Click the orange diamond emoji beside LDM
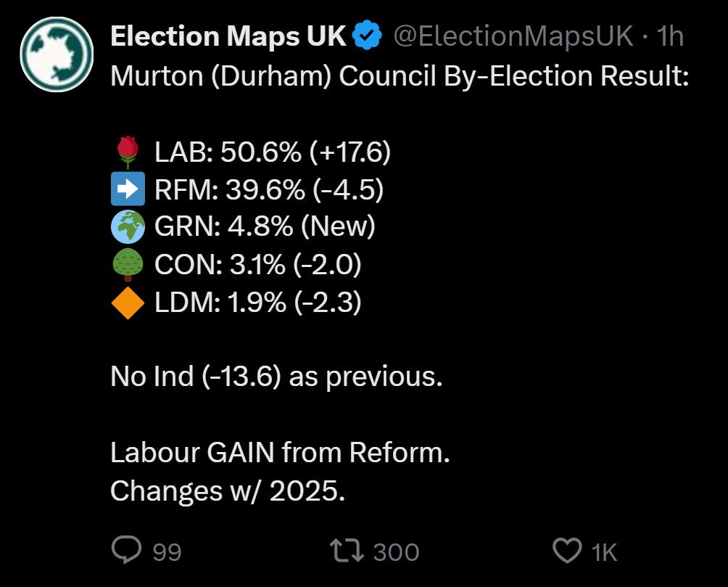This screenshot has width=728, height=587. click(128, 303)
